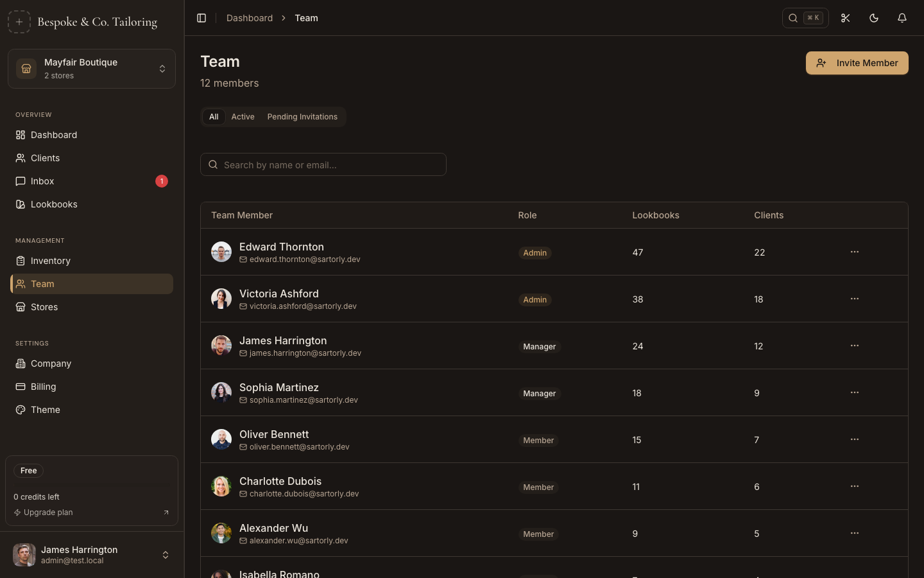Screen dimensions: 924x578
Task: Select the Active members tab
Action: coord(243,117)
